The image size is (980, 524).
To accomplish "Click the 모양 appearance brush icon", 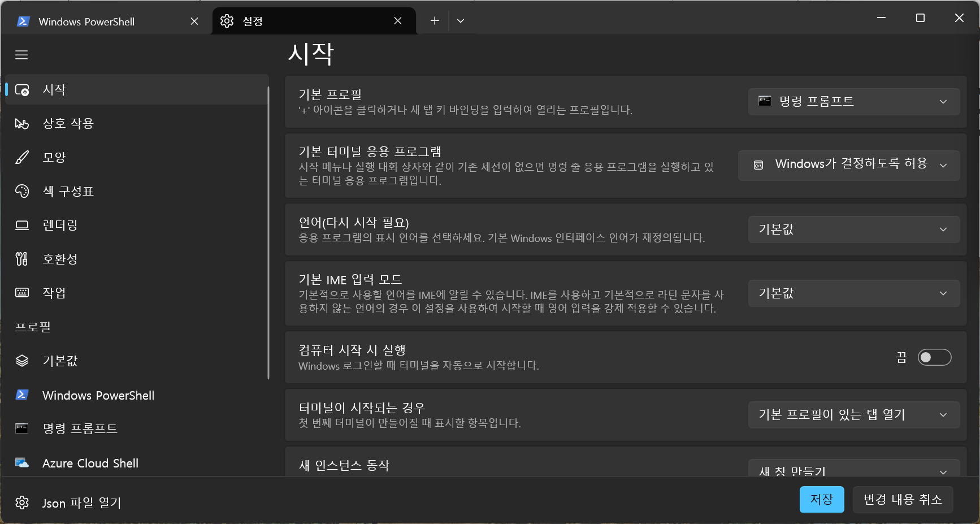I will (x=22, y=158).
